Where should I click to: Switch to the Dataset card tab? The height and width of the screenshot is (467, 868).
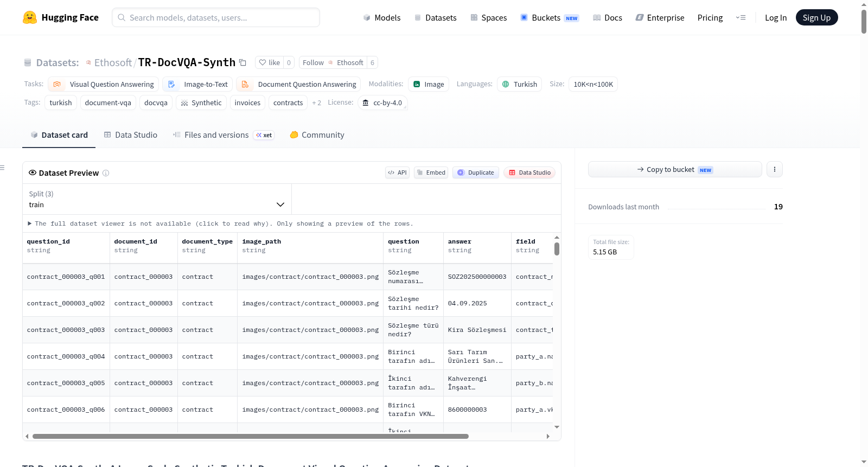pos(59,135)
